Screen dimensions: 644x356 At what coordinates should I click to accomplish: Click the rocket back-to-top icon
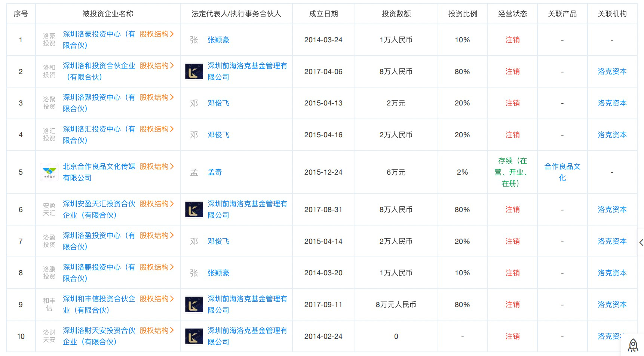(633, 345)
